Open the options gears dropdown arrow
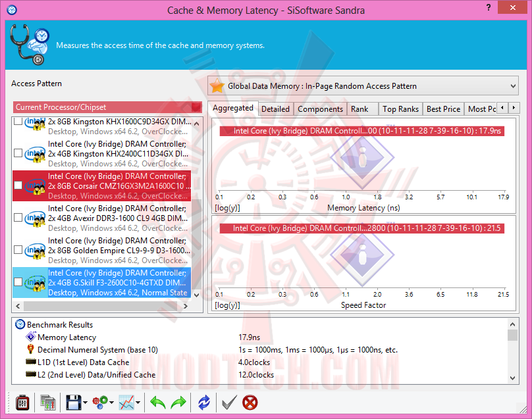 coord(112,403)
